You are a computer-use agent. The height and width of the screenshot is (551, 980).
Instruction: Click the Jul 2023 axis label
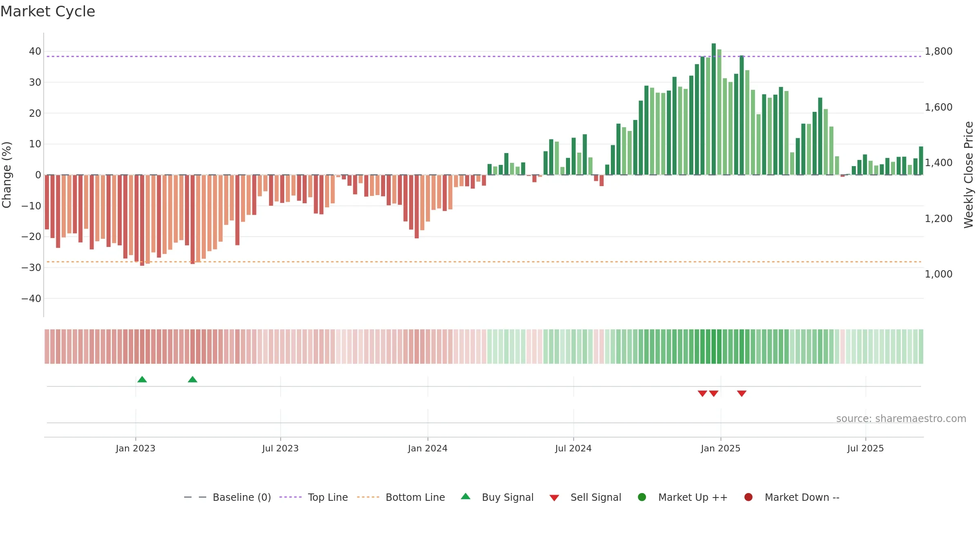click(281, 448)
